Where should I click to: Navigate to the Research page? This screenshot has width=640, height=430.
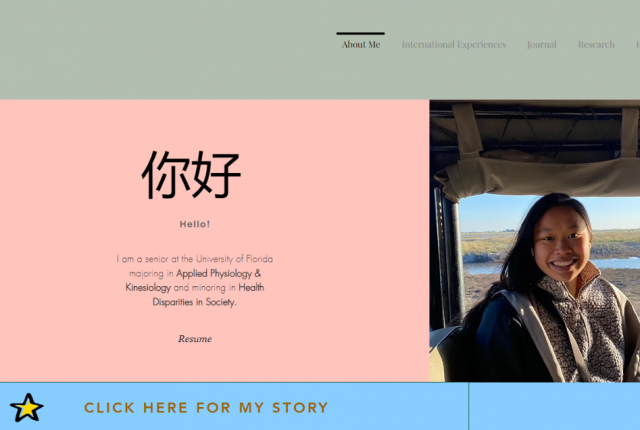tap(596, 44)
